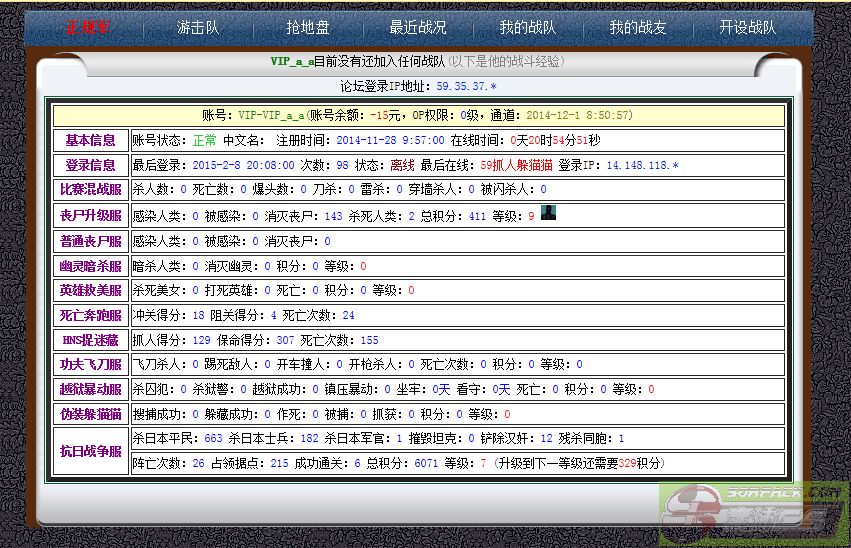Click the level badge icon in 丧尸升级服 row
851x548 pixels.
[x=548, y=213]
